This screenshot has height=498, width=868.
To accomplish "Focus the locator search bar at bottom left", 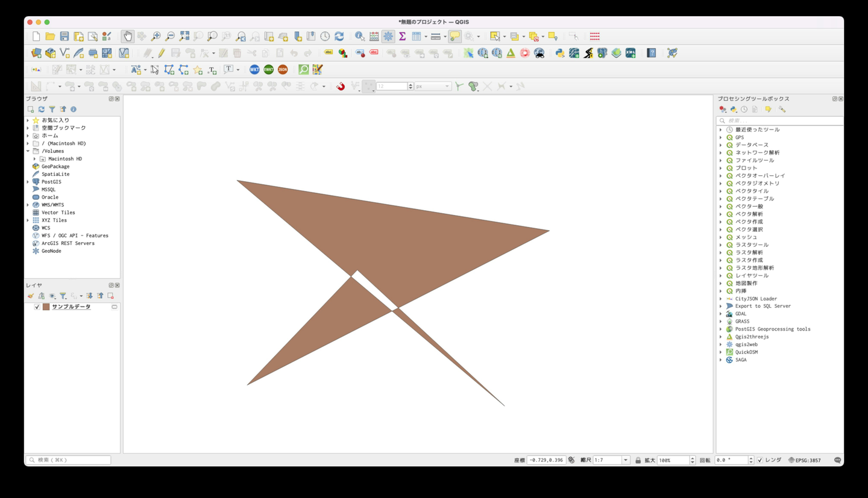I will pos(68,460).
